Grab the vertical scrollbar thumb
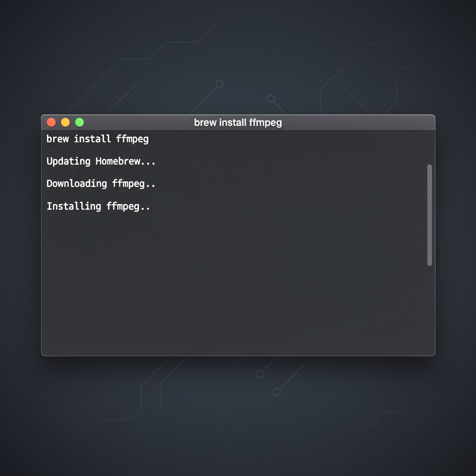The height and width of the screenshot is (476, 476). [x=430, y=215]
